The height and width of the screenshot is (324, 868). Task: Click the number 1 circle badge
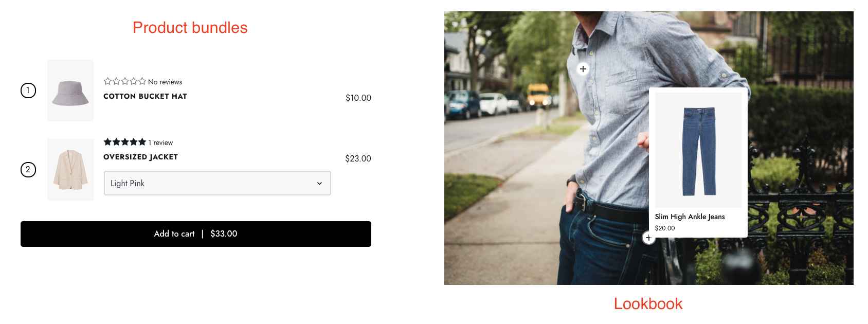point(28,91)
